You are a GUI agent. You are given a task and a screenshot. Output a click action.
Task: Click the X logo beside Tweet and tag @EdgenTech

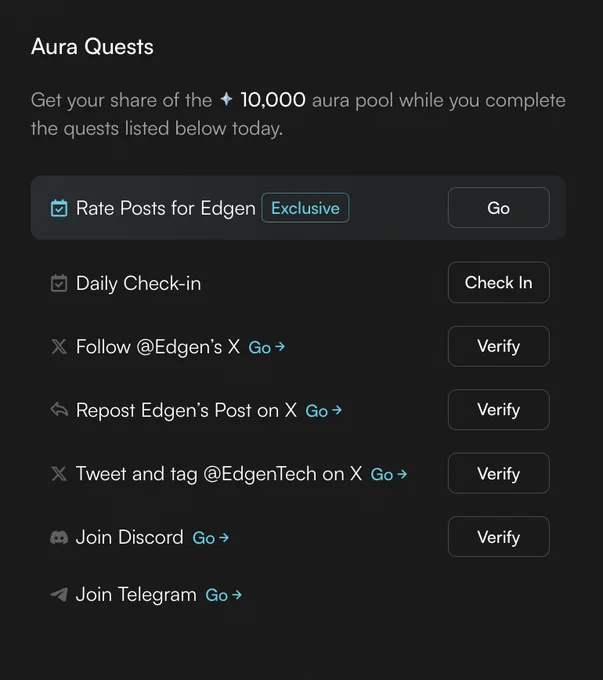tap(59, 474)
